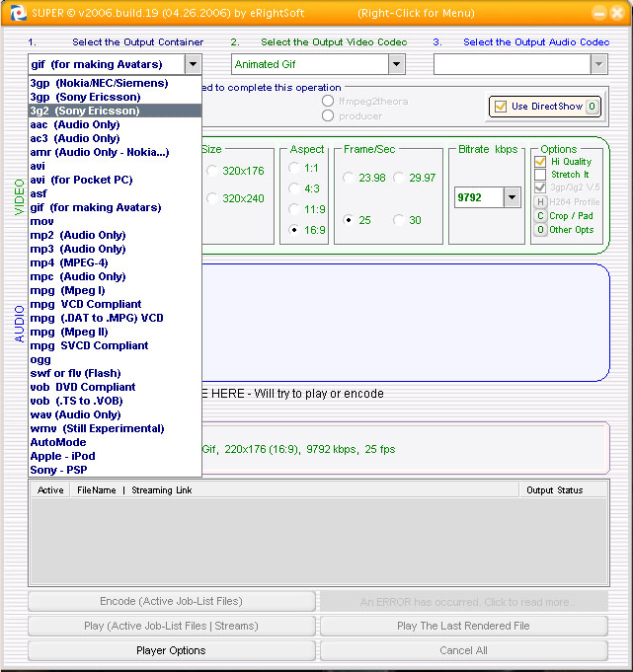
Task: Select ogg container from list
Action: [x=115, y=359]
